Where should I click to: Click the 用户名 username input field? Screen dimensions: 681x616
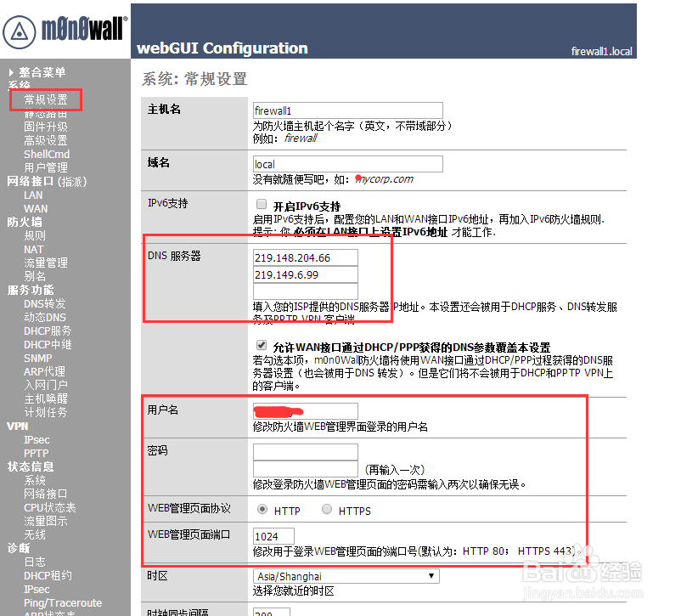point(306,410)
